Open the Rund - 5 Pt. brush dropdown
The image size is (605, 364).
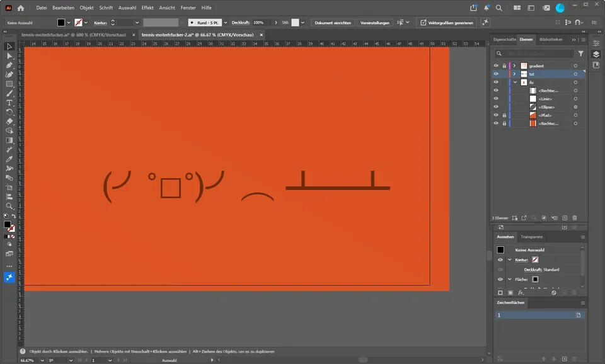[x=226, y=23]
